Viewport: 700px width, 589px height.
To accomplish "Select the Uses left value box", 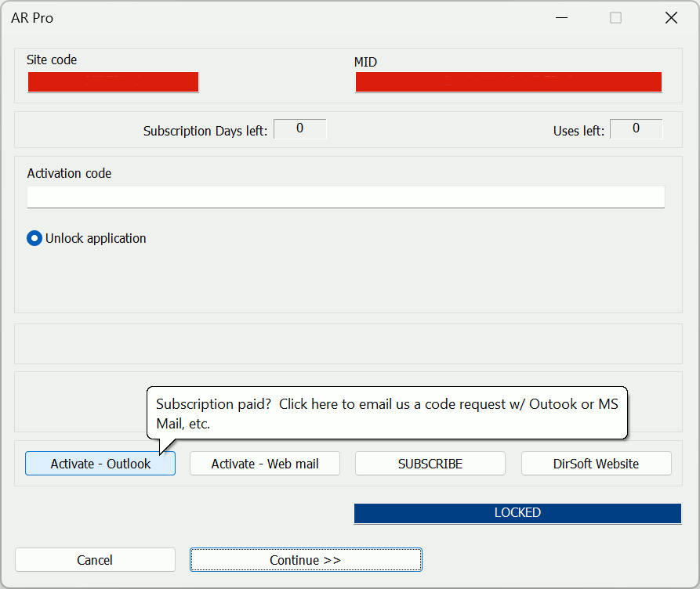I will pos(637,129).
